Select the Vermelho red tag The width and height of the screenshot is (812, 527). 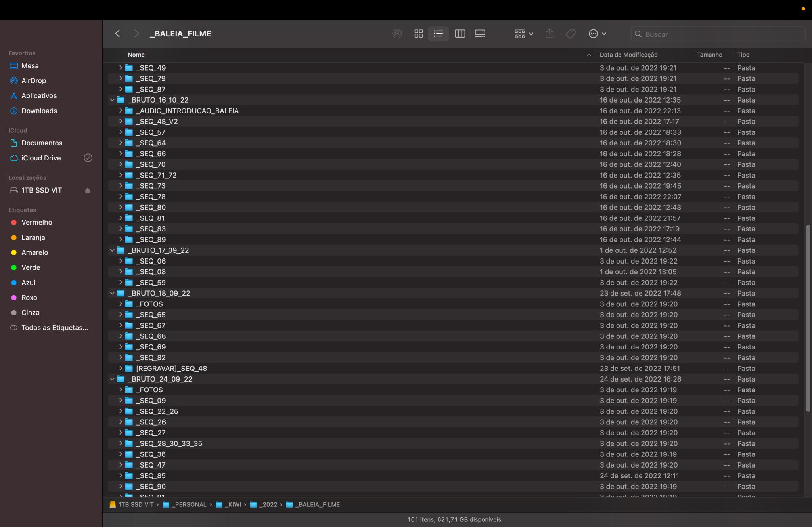[x=36, y=223]
